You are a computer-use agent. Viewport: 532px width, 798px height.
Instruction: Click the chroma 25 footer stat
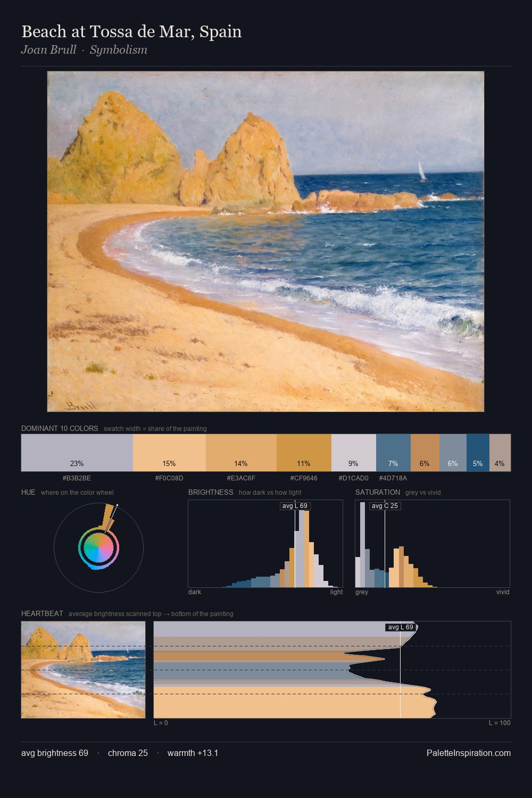pyautogui.click(x=128, y=753)
